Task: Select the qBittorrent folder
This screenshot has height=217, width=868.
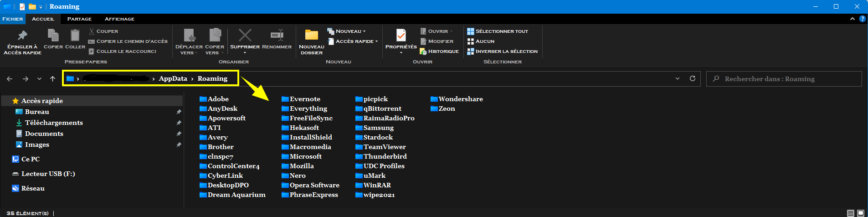Action: [x=379, y=108]
